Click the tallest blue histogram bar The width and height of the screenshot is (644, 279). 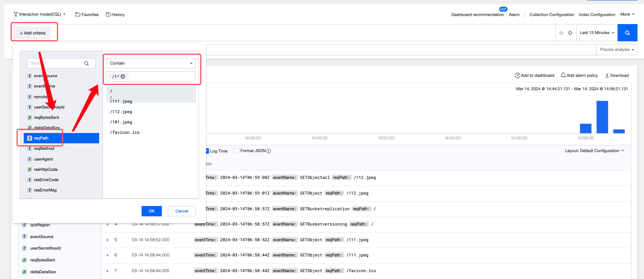tap(602, 117)
